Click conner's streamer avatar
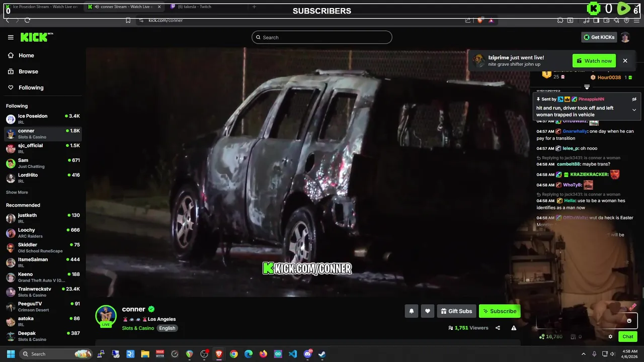 [x=106, y=316]
